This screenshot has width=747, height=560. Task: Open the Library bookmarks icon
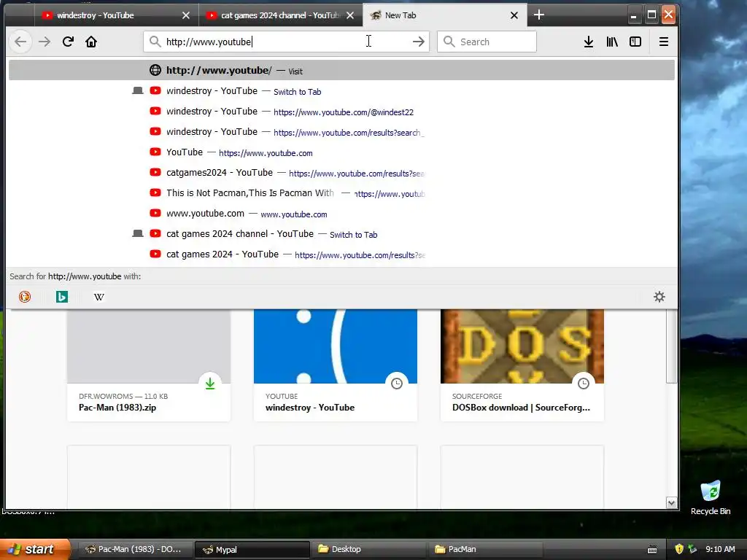(612, 42)
